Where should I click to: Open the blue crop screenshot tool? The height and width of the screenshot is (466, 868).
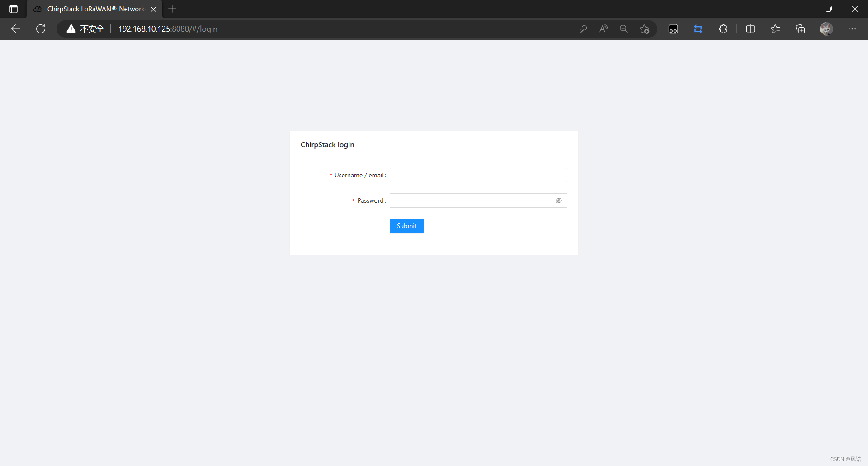pyautogui.click(x=698, y=29)
